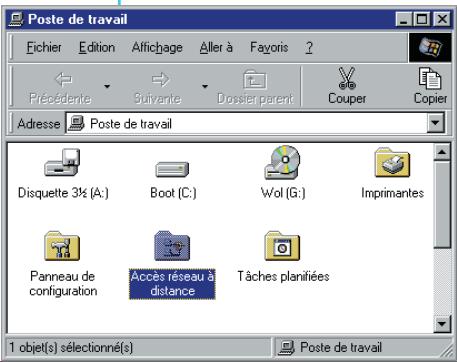Click the Windows logo in the menu bar
457x362 pixels.
click(x=430, y=47)
